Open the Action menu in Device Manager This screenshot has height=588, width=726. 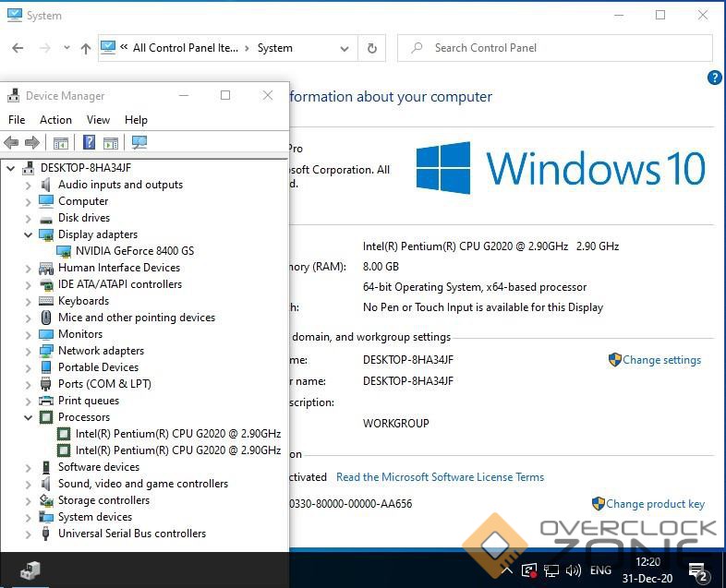click(x=55, y=120)
